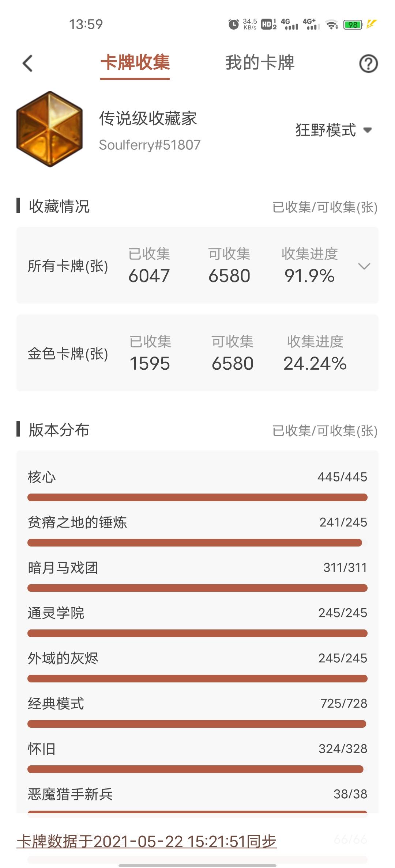Tap the charging lightning bolt icon
Image resolution: width=395 pixels, height=868 pixels.
pos(372,24)
